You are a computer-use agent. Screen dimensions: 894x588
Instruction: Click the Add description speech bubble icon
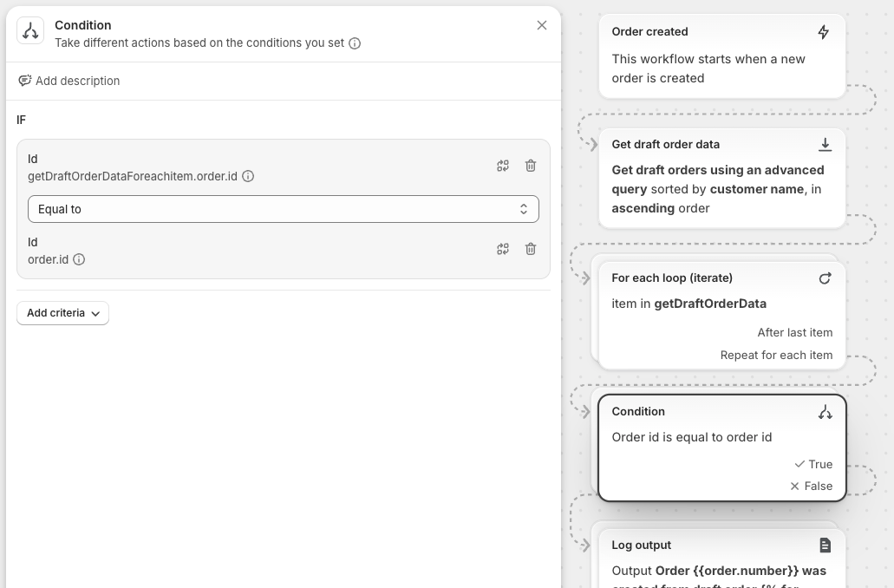[x=24, y=81]
